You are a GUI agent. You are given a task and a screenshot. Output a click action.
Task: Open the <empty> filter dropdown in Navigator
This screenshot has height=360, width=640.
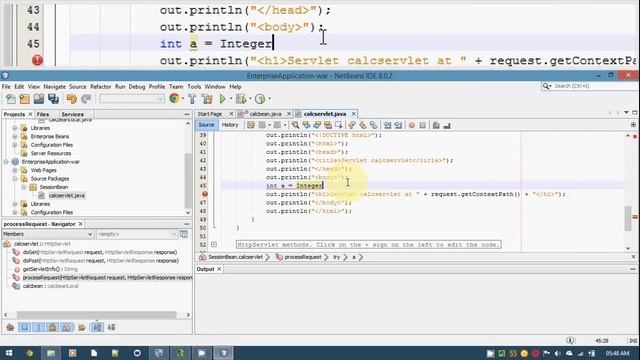click(136, 234)
